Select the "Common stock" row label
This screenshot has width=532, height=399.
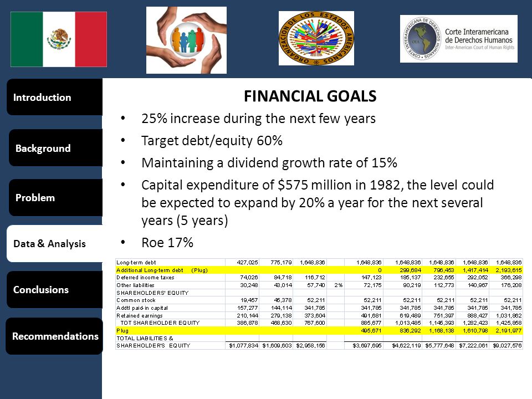point(136,300)
